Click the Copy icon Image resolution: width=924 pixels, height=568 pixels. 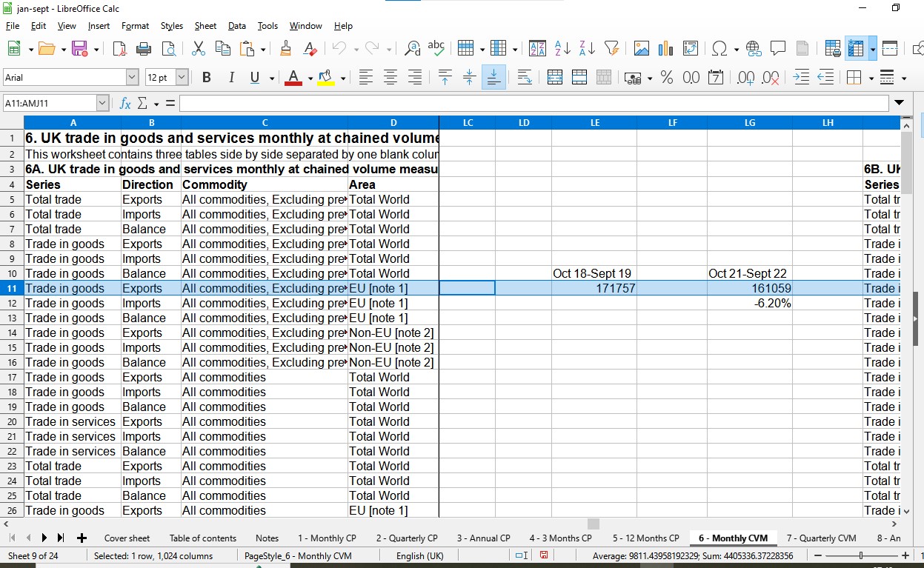click(222, 49)
